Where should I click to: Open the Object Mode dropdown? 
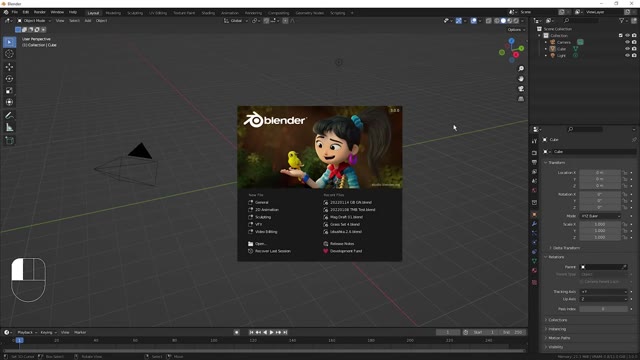coord(34,20)
